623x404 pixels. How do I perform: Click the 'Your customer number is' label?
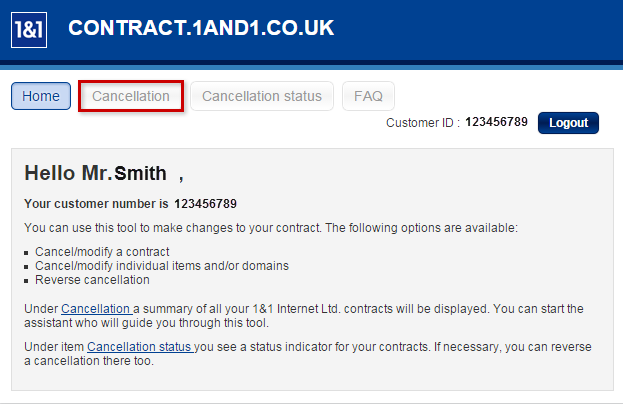[96, 204]
